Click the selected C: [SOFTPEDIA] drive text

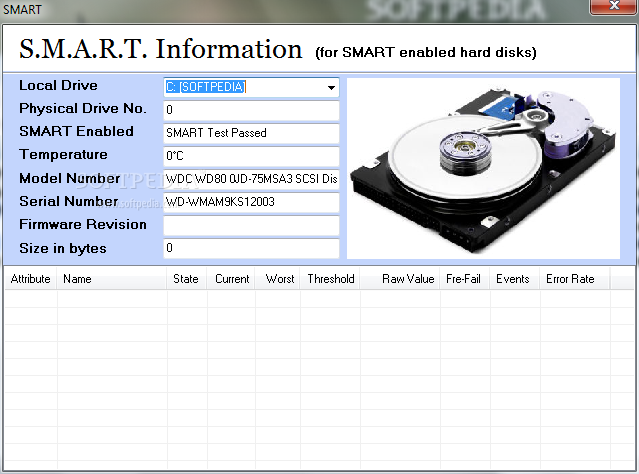click(206, 87)
